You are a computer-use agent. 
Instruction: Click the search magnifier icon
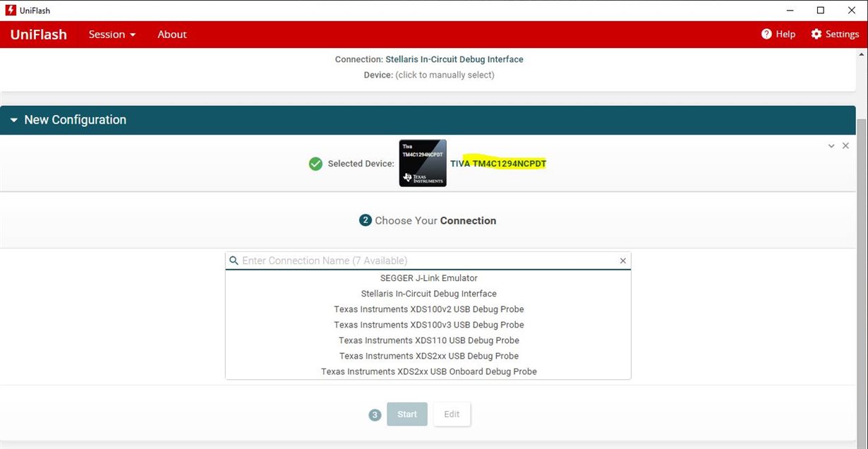click(234, 261)
